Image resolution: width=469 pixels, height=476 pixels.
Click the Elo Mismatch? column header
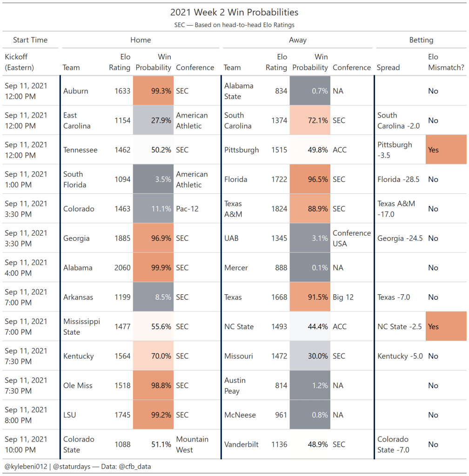(446, 62)
